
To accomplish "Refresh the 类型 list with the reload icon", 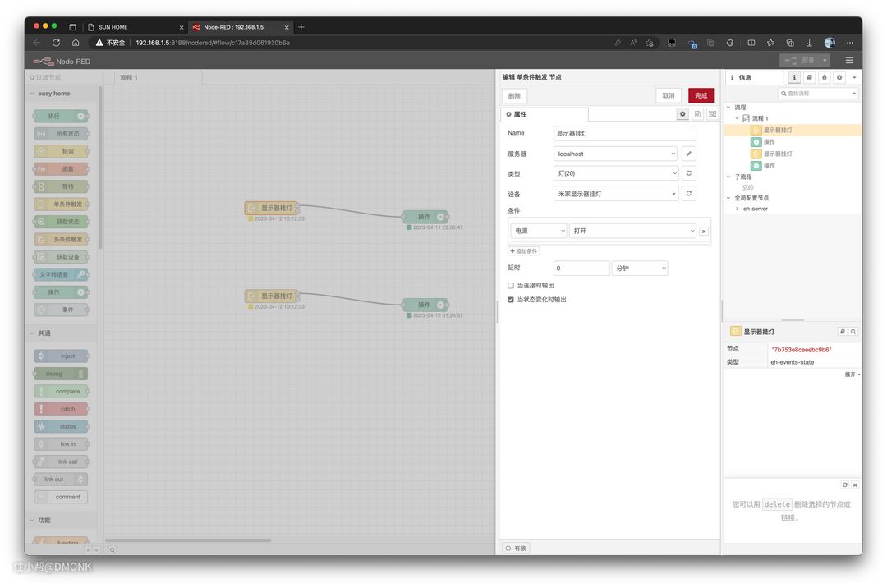I will tap(689, 173).
